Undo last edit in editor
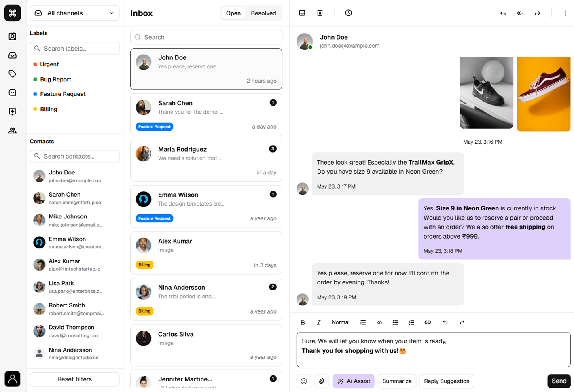The width and height of the screenshot is (574, 392). [x=445, y=322]
